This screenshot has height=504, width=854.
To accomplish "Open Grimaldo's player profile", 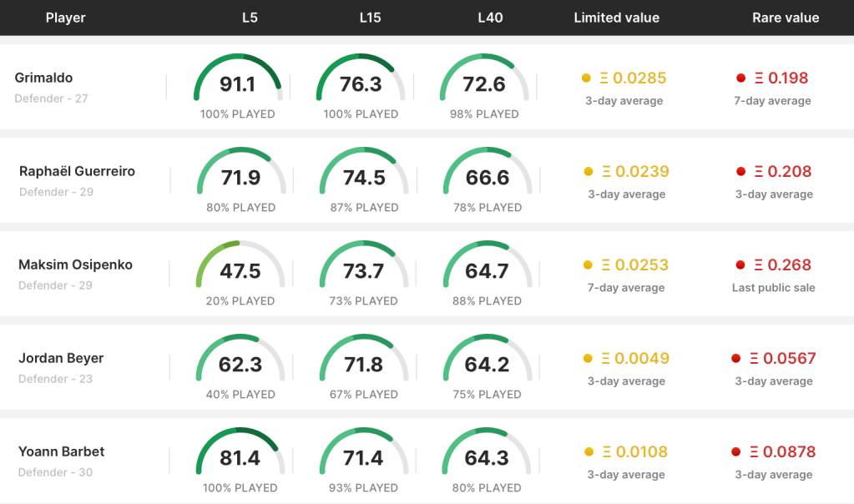I will [43, 78].
